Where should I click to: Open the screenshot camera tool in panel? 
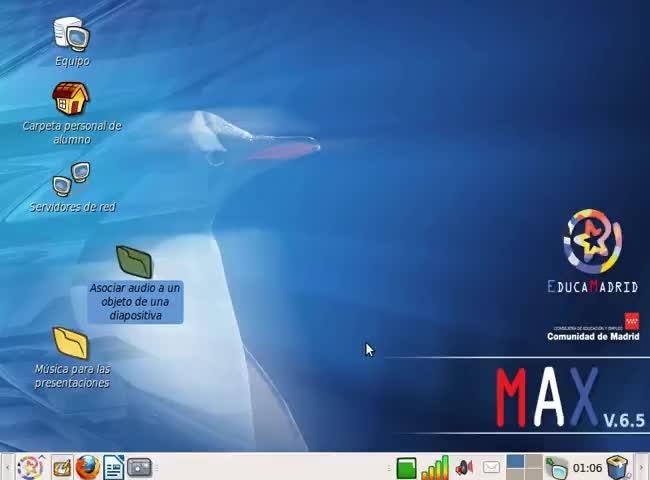[139, 468]
